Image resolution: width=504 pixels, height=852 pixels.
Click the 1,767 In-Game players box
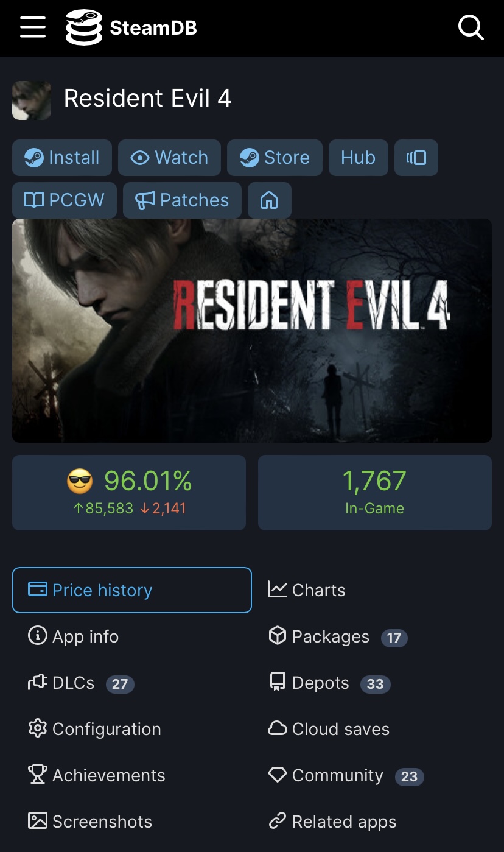[x=374, y=492]
